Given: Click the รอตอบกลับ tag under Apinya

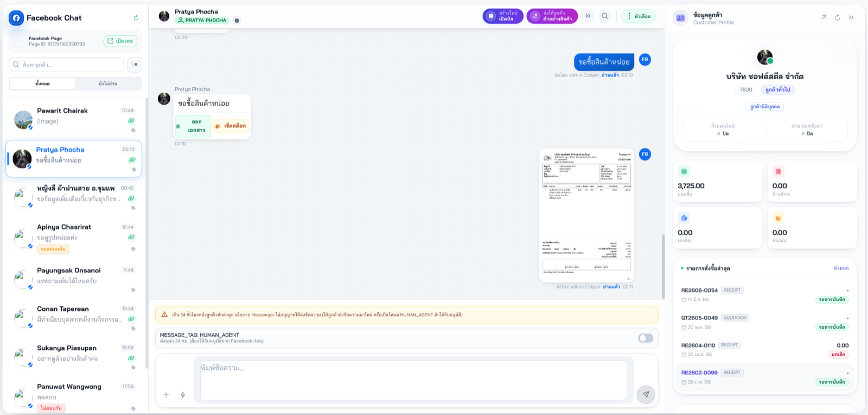Looking at the screenshot, I should coord(53,249).
